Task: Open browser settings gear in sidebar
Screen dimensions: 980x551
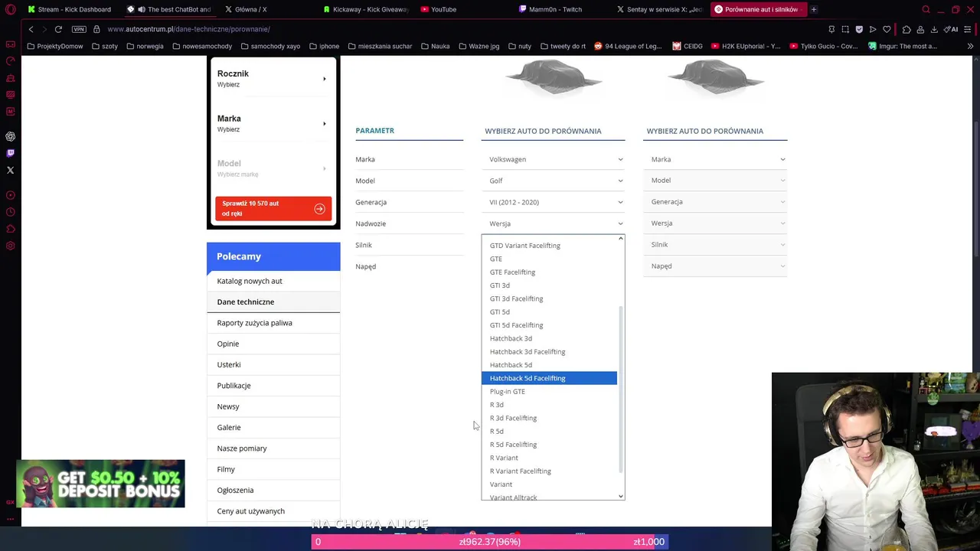Action: pyautogui.click(x=10, y=246)
